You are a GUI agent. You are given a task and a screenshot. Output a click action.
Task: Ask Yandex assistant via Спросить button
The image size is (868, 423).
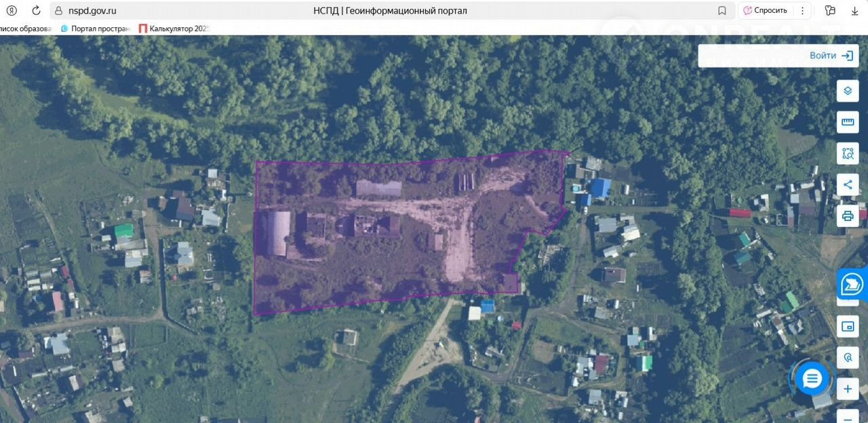point(765,11)
